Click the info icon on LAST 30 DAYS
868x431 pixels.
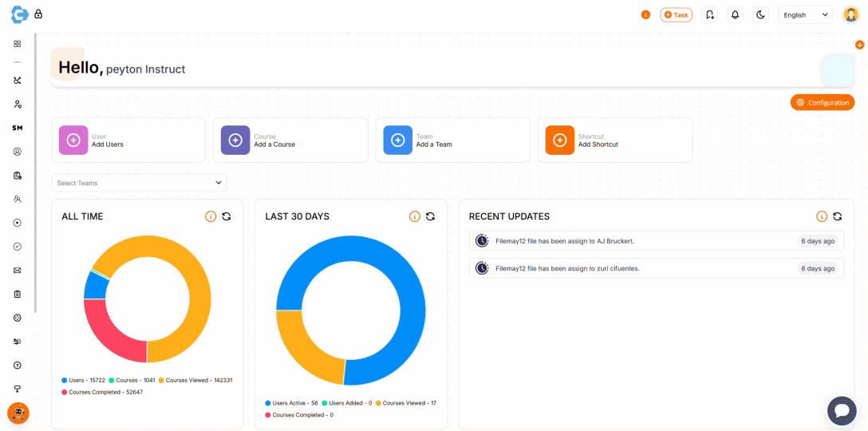point(414,216)
